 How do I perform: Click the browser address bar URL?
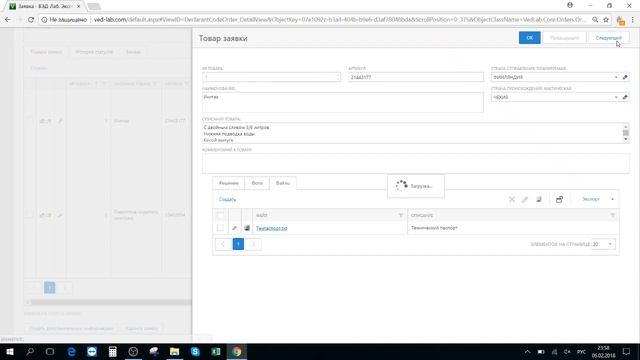tap(339, 20)
